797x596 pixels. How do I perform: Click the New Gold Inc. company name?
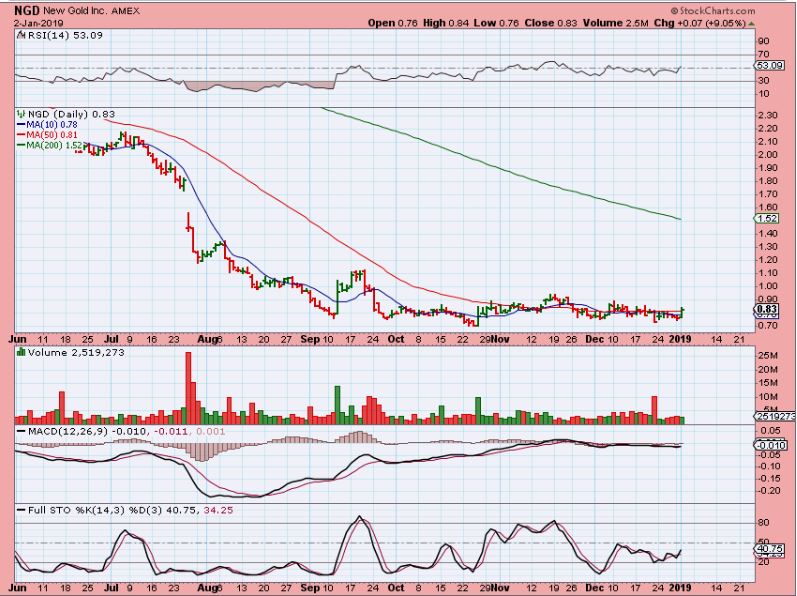[75, 11]
